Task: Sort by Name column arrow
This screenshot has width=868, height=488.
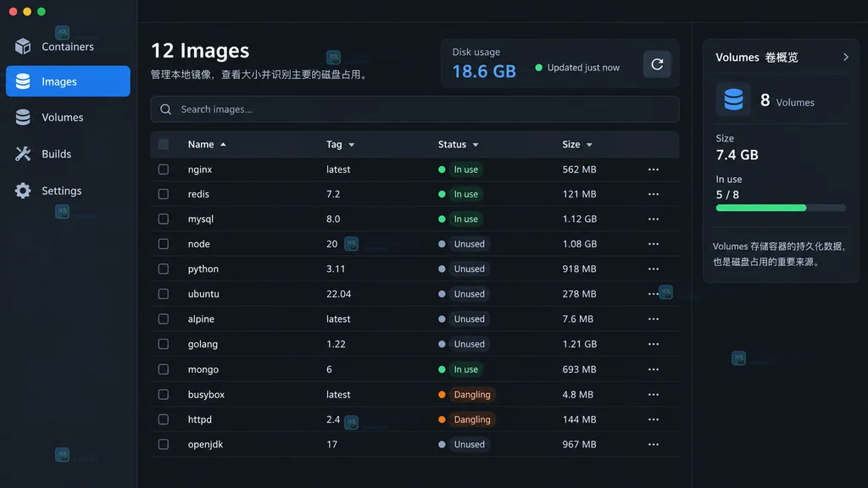Action: click(x=223, y=144)
